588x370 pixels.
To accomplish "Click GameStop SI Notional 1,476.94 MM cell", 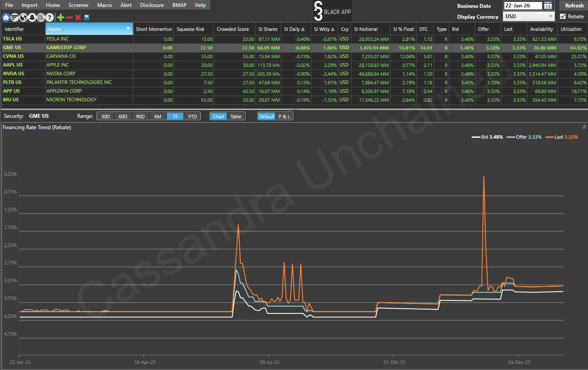I will (x=371, y=48).
